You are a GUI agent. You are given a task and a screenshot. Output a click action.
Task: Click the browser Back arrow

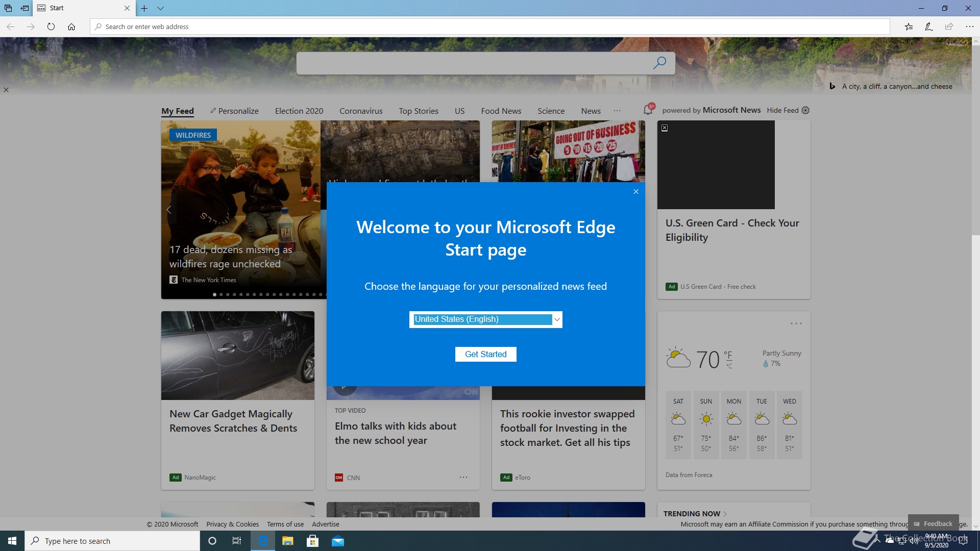point(10,27)
